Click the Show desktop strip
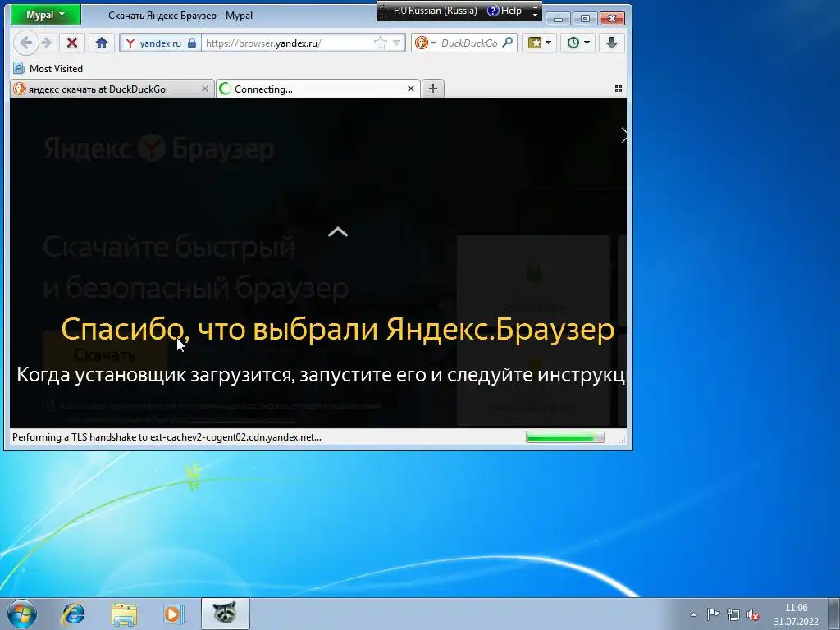840x630 pixels. [834, 614]
